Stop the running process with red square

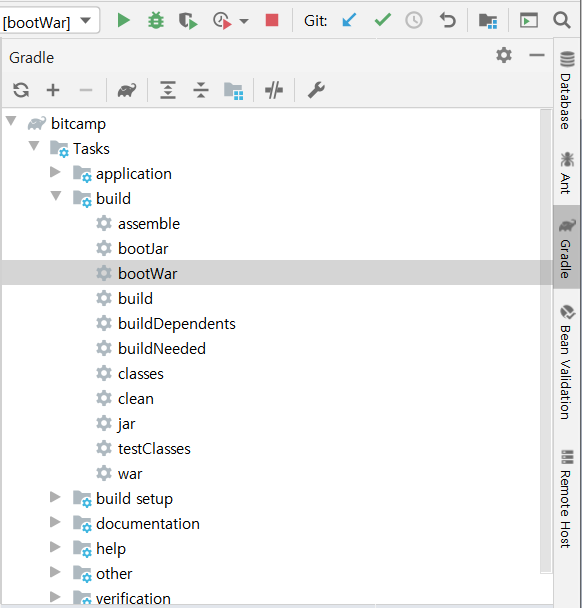[272, 20]
